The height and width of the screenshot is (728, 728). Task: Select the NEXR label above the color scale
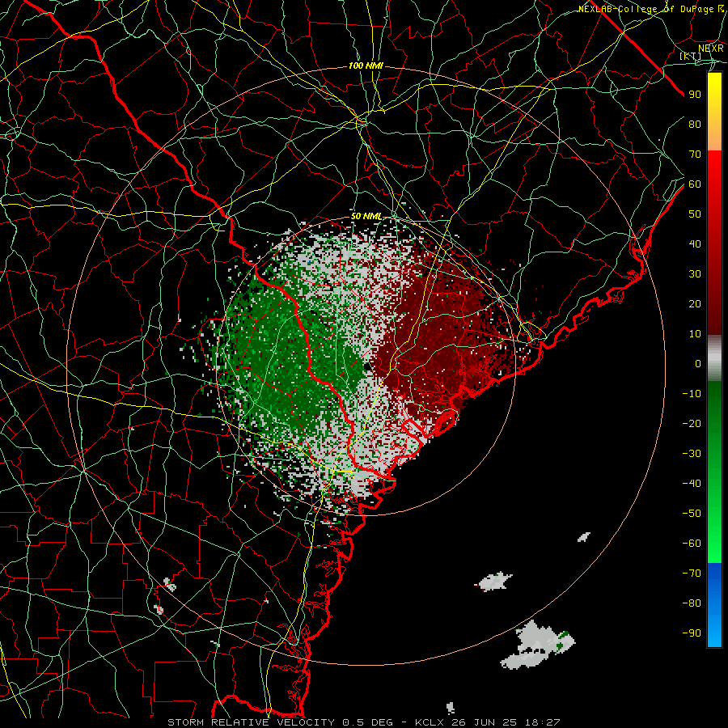tap(711, 49)
